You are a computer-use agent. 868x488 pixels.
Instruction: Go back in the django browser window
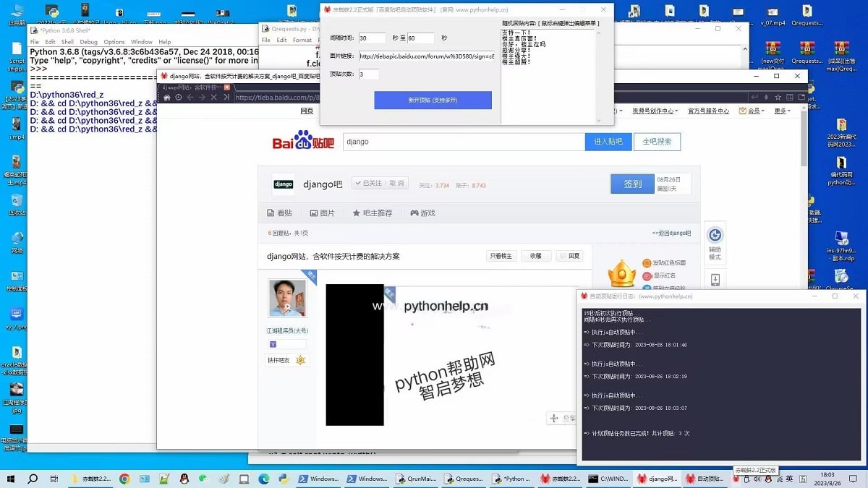[190, 98]
